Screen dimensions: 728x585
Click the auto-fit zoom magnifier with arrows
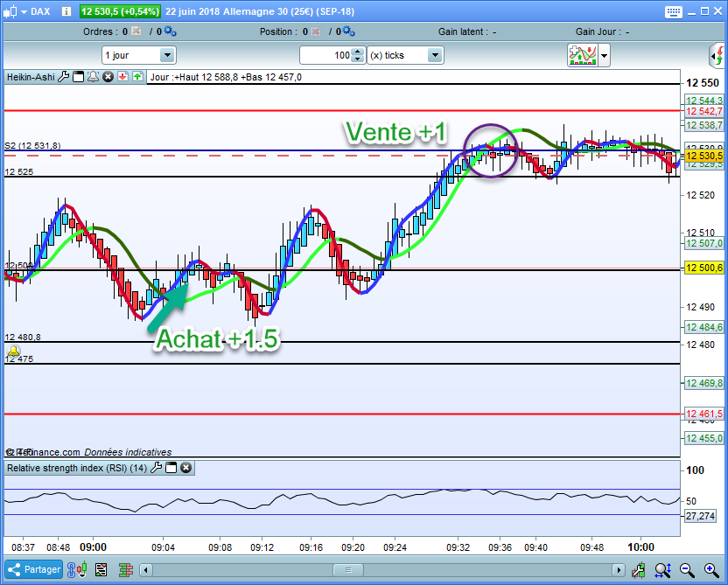pyautogui.click(x=663, y=569)
